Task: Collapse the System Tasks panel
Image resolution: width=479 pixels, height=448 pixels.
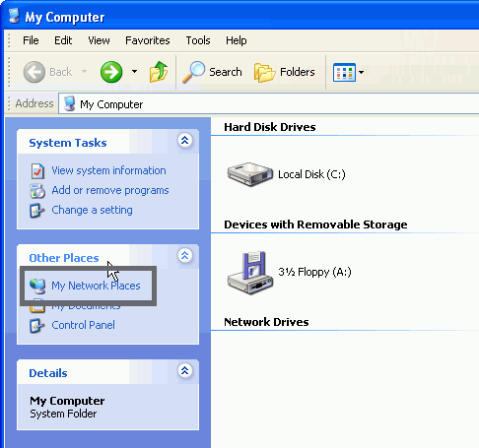Action: click(x=185, y=141)
